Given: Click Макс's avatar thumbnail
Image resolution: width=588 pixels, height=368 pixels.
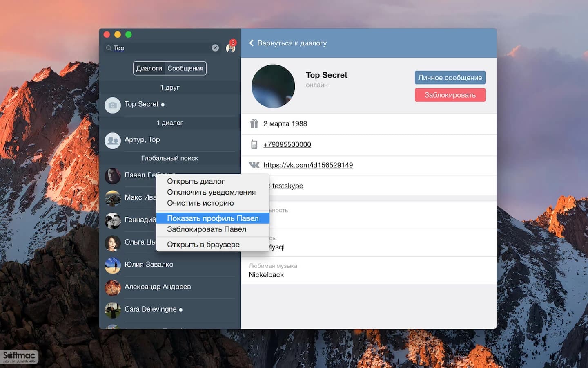Looking at the screenshot, I should coord(113,198).
